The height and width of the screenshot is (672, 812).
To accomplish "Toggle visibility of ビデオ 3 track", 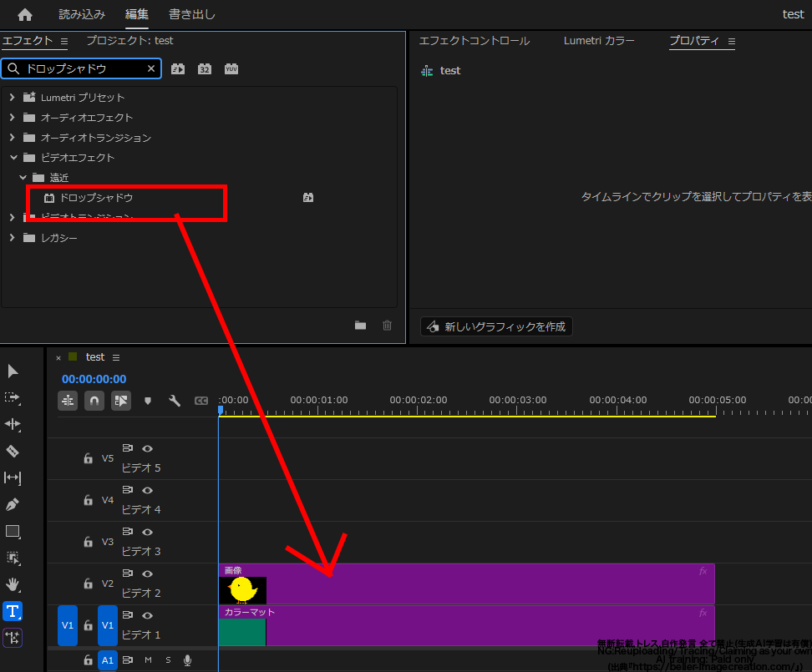I will coord(148,532).
